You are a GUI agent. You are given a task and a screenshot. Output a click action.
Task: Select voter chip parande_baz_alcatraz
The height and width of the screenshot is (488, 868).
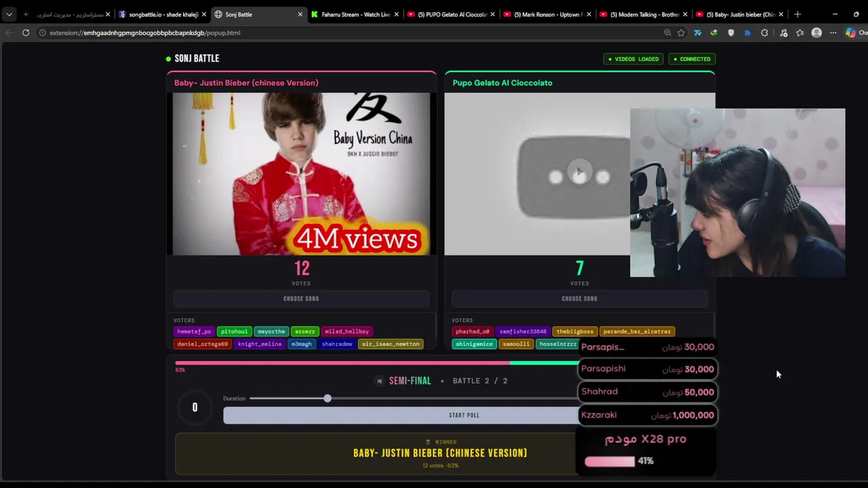pos(637,331)
